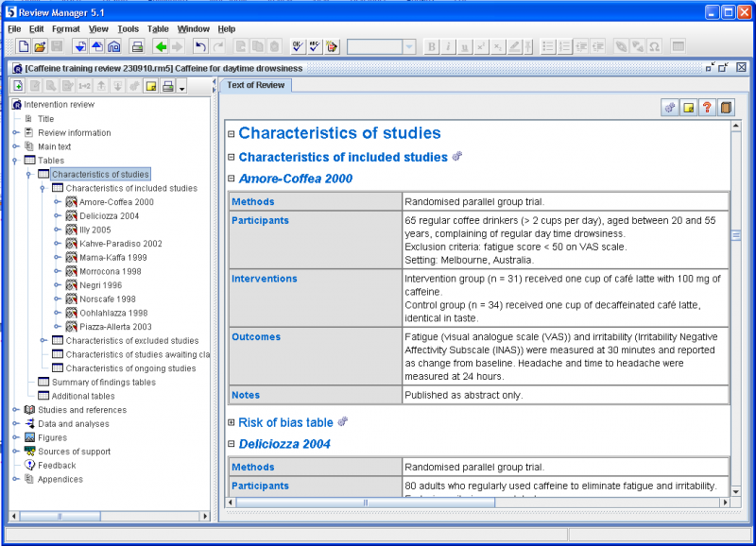
Task: Expand Studies and references tree node
Action: [15, 410]
